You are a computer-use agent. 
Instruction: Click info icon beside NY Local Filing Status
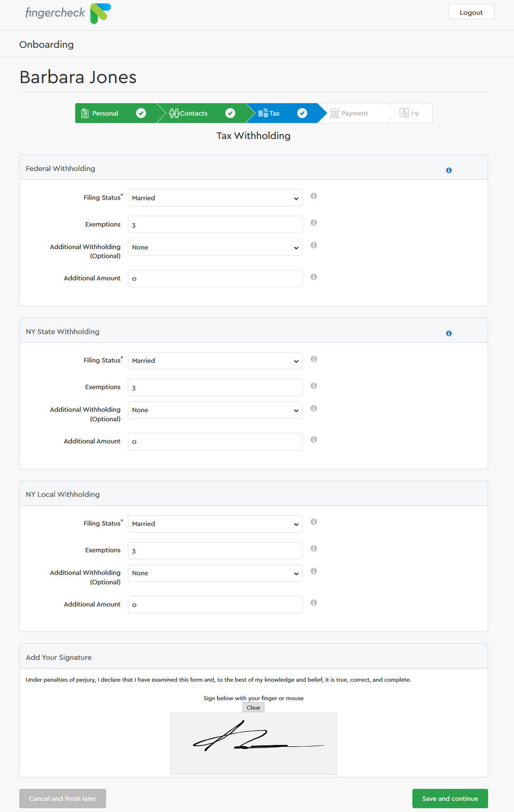(x=314, y=522)
